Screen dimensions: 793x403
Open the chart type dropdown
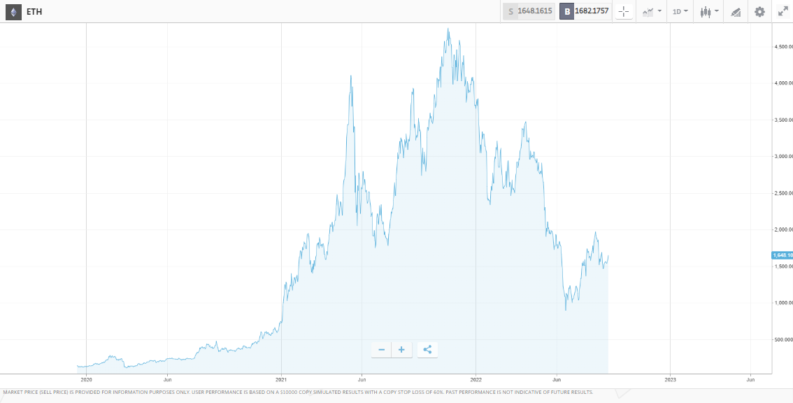click(x=650, y=12)
